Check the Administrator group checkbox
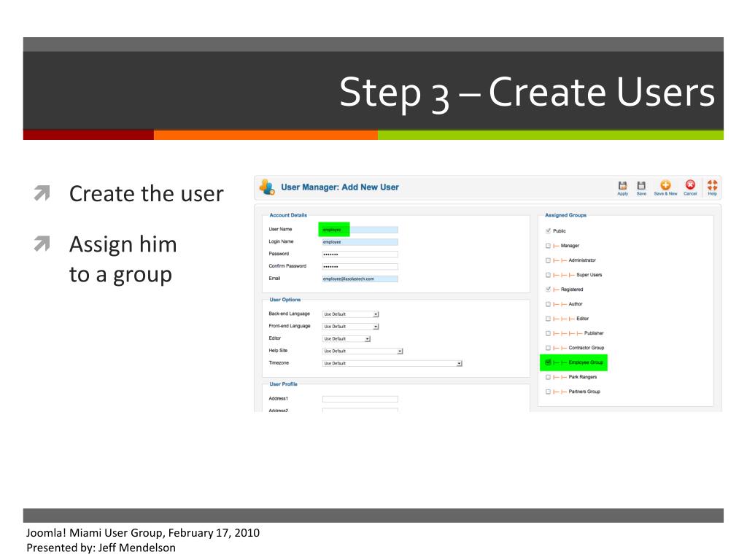Viewport: 747px width, 560px height. tap(548, 260)
